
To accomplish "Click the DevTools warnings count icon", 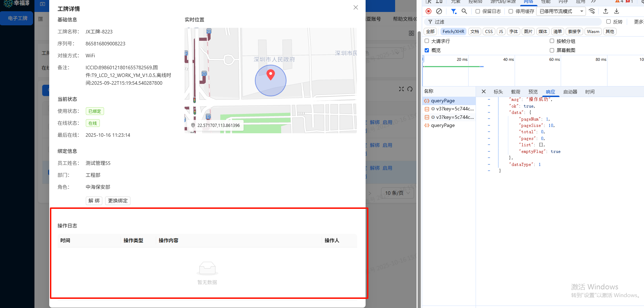I will click(x=619, y=1).
